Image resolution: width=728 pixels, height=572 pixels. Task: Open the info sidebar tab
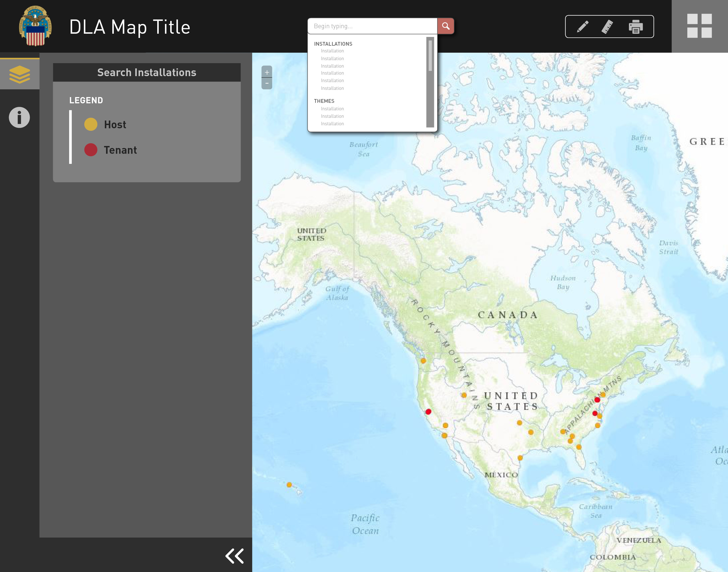click(19, 118)
